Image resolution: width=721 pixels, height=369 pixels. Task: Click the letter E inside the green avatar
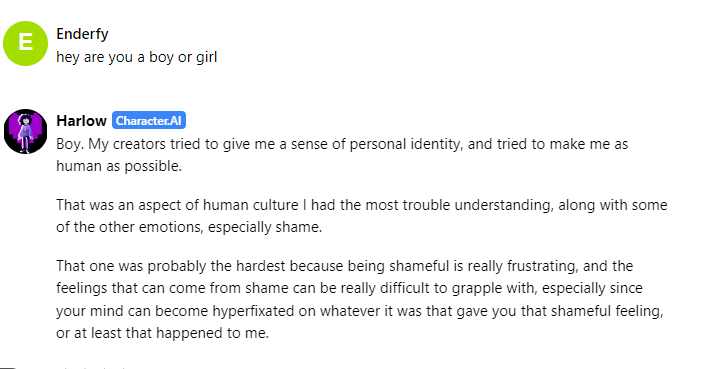click(x=25, y=42)
